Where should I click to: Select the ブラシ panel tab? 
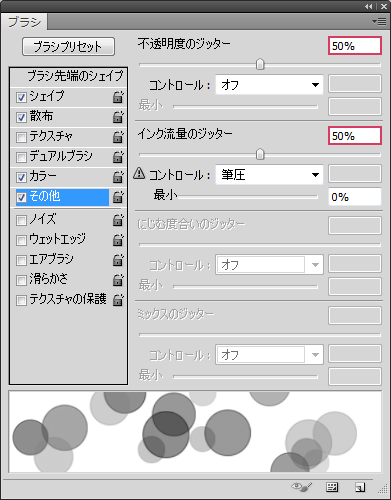point(24,22)
